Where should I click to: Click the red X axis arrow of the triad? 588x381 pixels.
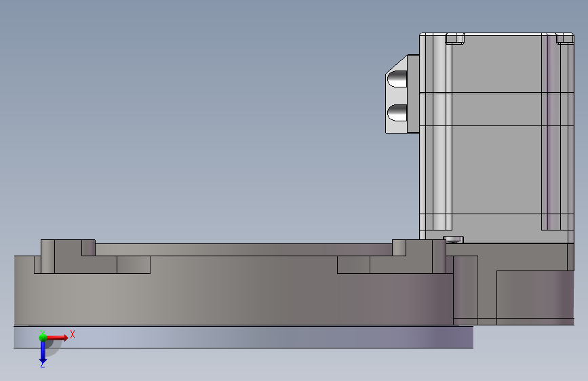(x=56, y=338)
